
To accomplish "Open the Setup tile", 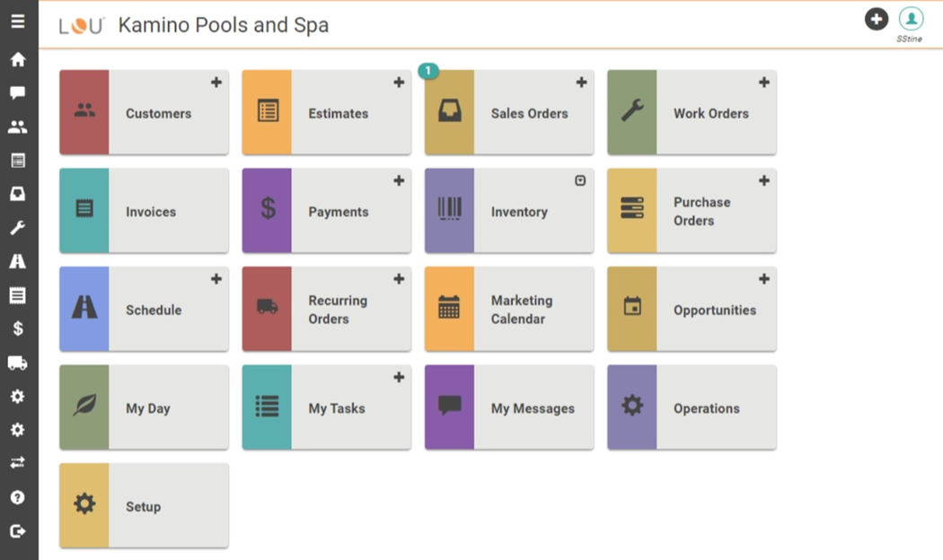I will [144, 506].
